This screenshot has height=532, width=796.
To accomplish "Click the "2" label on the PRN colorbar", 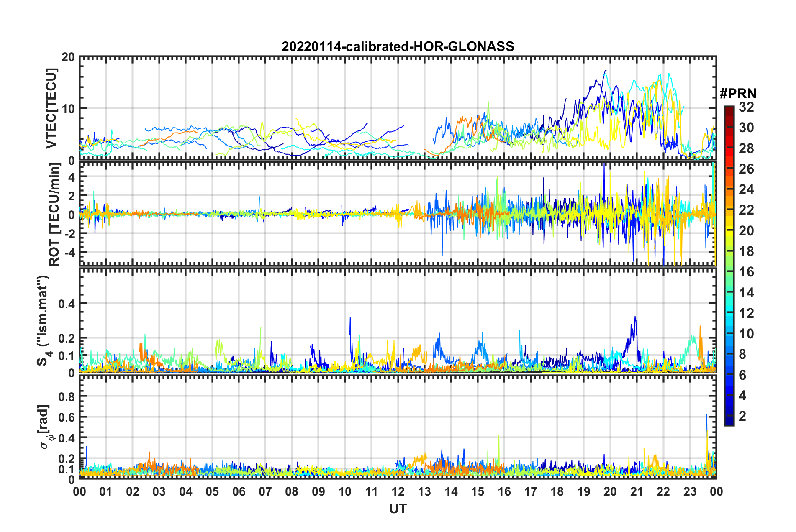I will point(742,416).
